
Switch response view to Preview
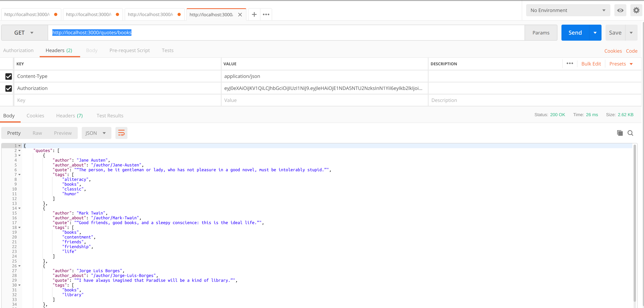63,133
